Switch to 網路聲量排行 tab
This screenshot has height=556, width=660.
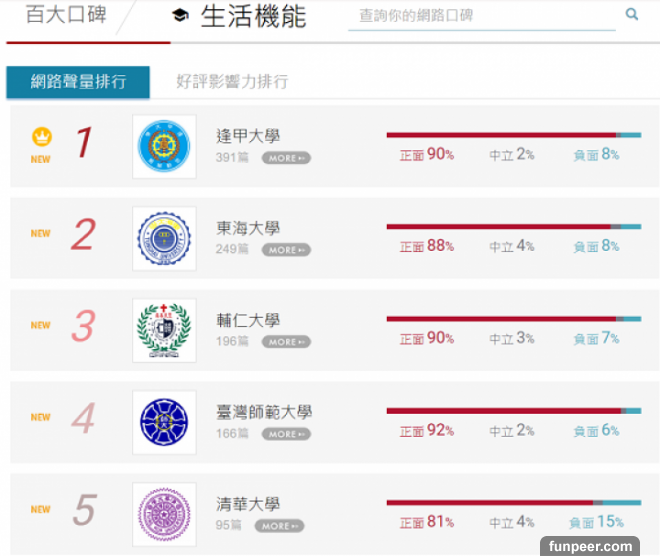(78, 82)
